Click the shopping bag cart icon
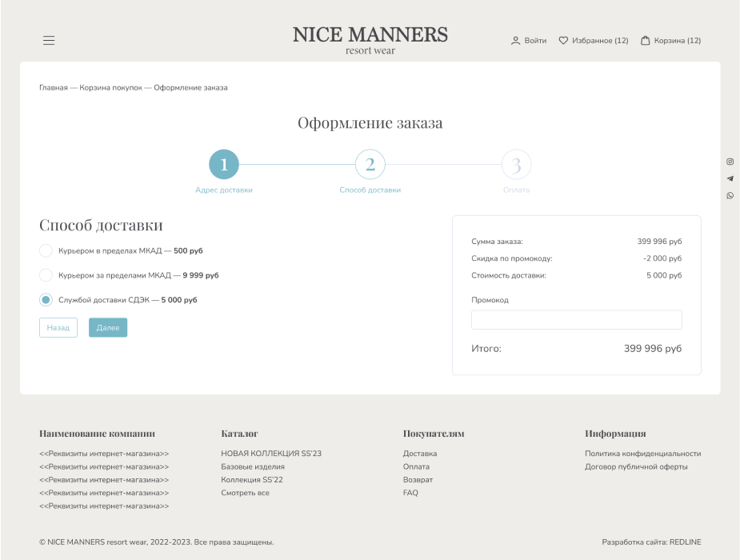The image size is (740, 560). [646, 41]
